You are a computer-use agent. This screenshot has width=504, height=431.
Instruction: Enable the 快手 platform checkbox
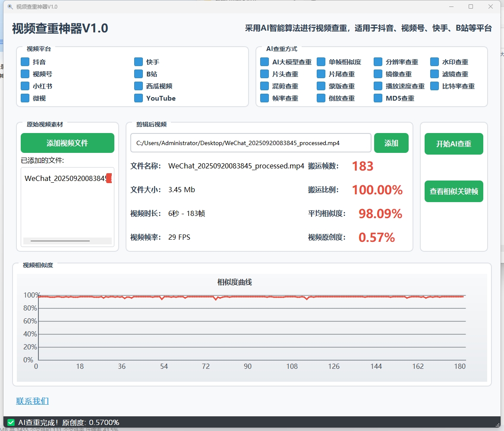click(139, 62)
